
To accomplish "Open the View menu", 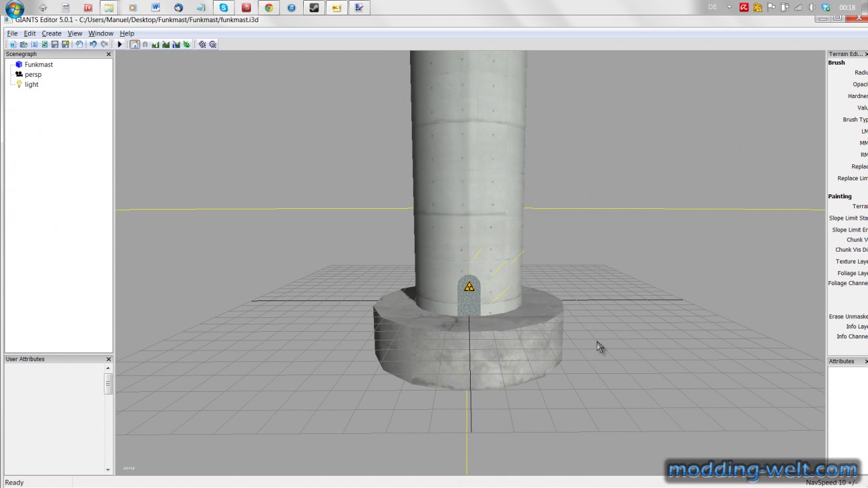I will tap(75, 33).
